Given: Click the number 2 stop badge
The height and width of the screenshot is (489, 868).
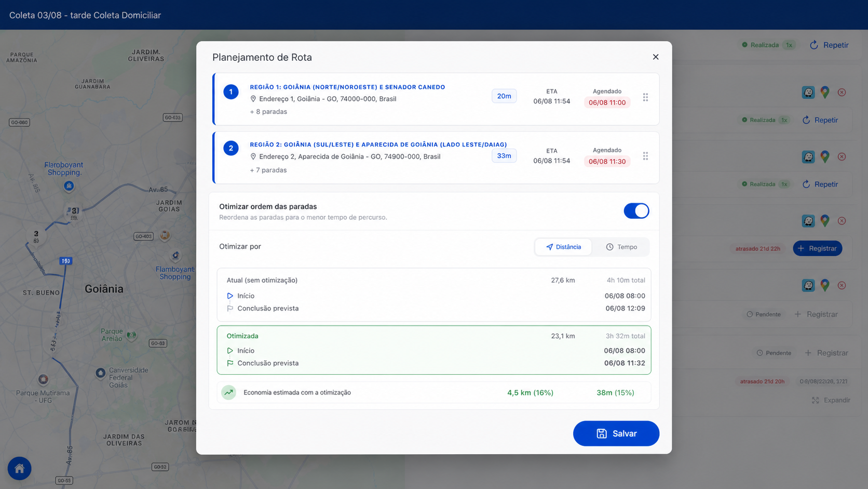Looking at the screenshot, I should [231, 148].
